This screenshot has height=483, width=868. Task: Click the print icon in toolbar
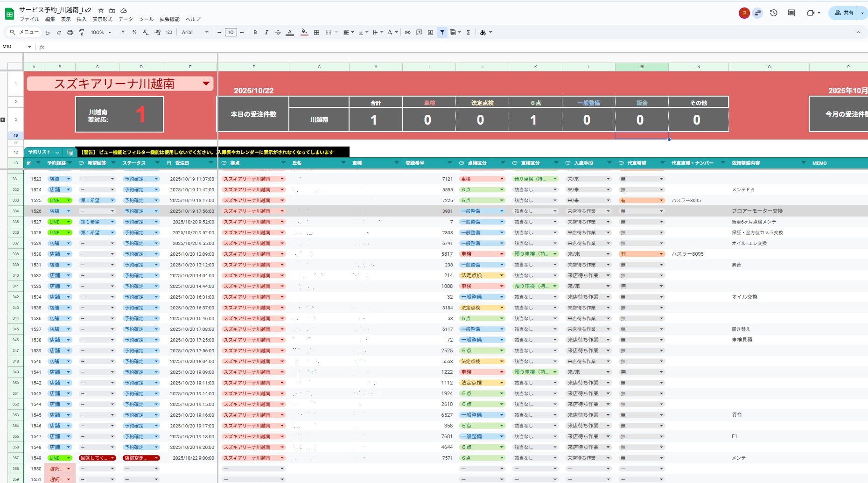click(x=70, y=33)
